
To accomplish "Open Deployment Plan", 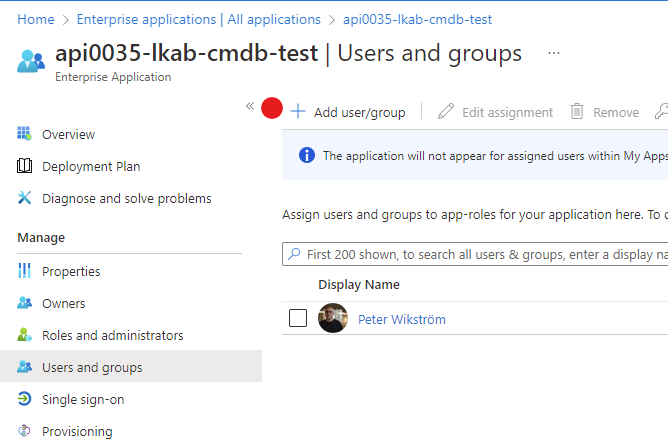I will pos(91,167).
